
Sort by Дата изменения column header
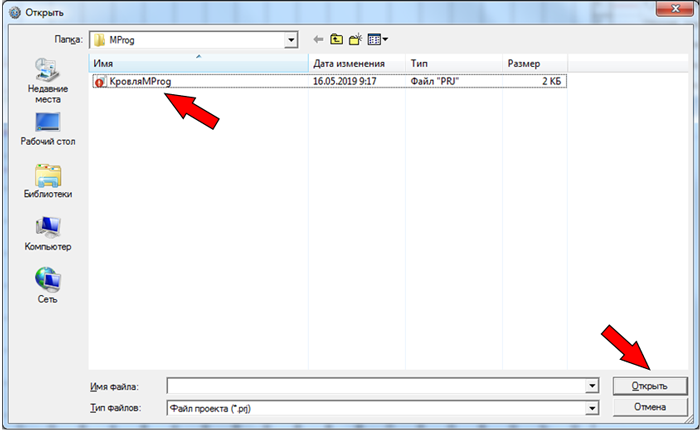click(x=357, y=63)
